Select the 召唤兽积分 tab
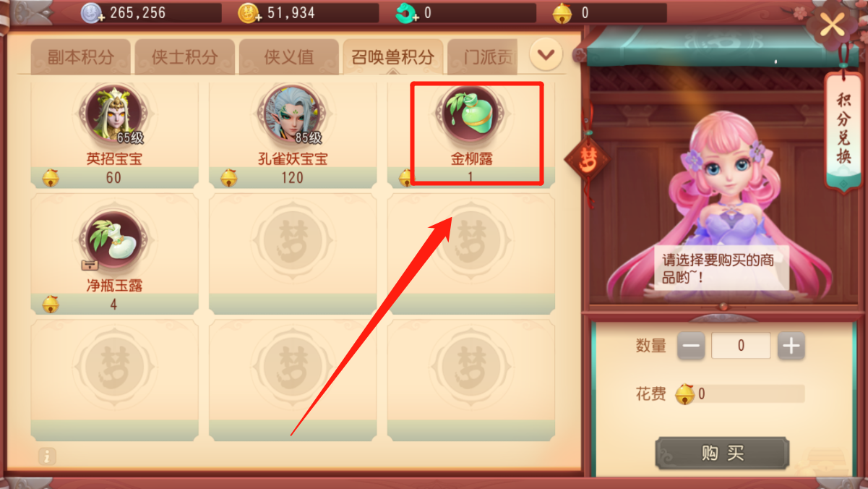The height and width of the screenshot is (489, 868). tap(393, 57)
